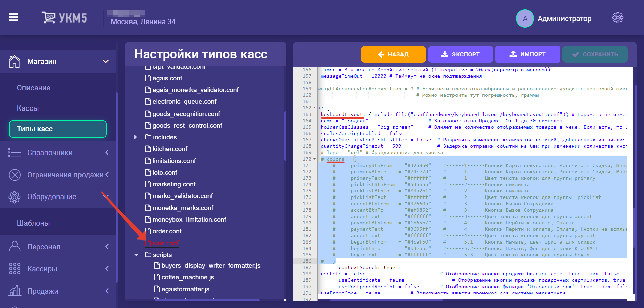Click the download icon on ЭКСПОРТ button
This screenshot has width=644, height=308.
(445, 54)
